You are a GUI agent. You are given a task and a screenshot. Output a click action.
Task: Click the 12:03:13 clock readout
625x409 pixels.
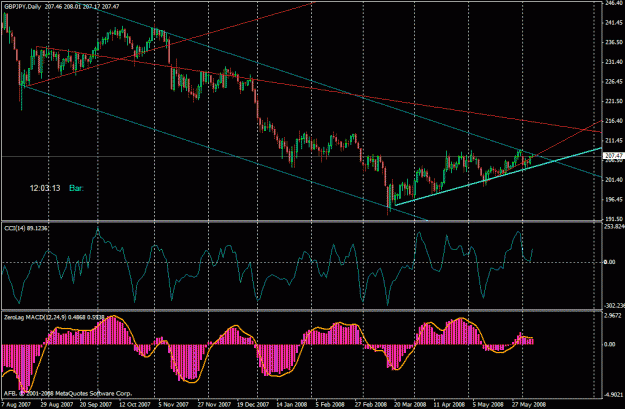tap(45, 188)
